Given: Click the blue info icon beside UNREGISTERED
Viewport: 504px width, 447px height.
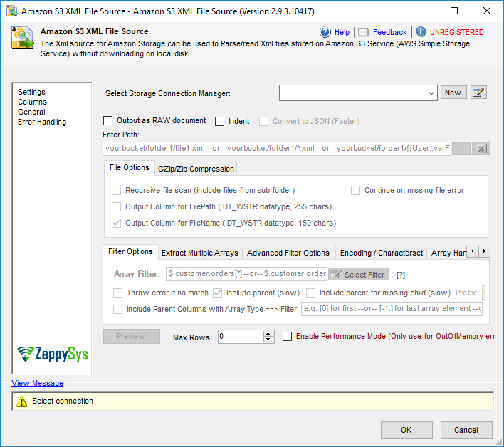Looking at the screenshot, I should (x=421, y=31).
